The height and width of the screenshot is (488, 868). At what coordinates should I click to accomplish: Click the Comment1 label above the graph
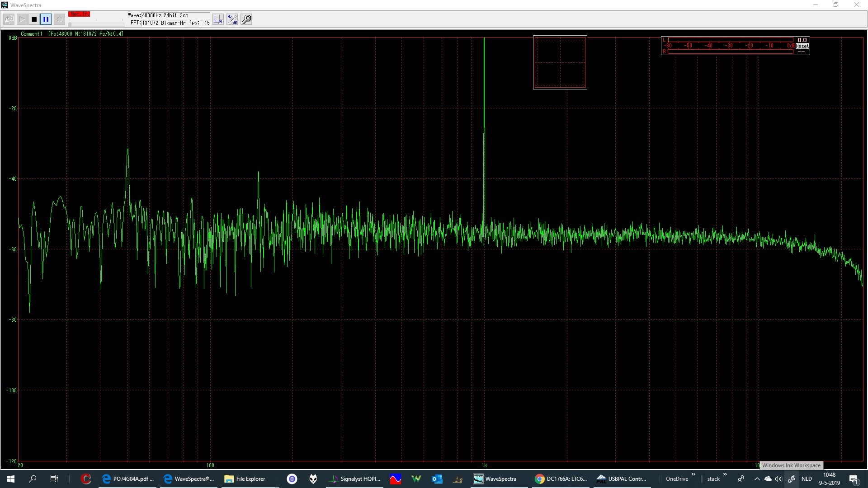(31, 34)
